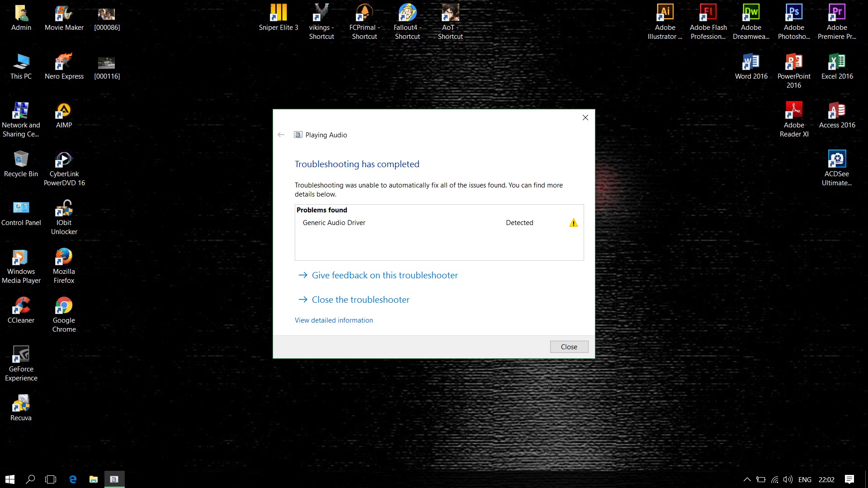
Task: Select the Generic Audio Driver problem row
Action: pos(334,223)
